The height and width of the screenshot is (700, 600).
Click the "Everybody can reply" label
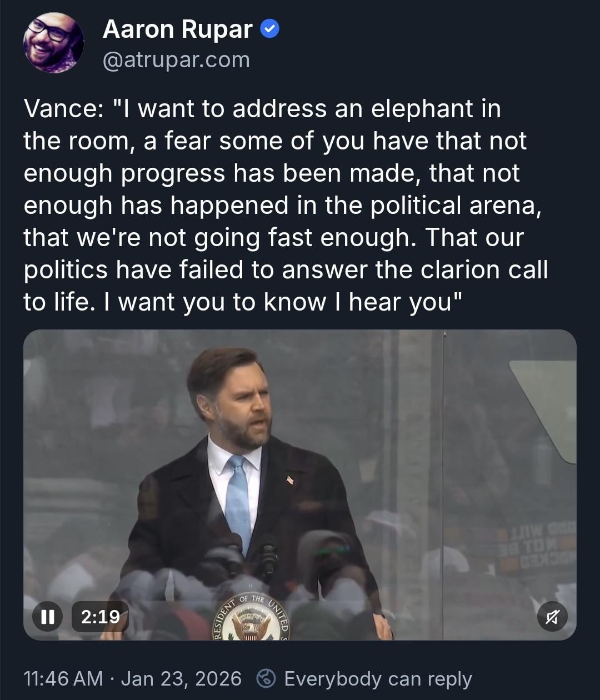point(378,678)
